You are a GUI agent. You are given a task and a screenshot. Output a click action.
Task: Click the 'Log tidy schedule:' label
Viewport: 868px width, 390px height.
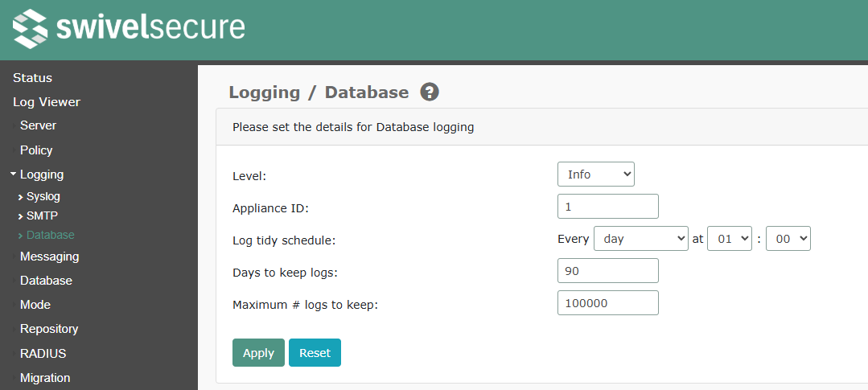285,240
